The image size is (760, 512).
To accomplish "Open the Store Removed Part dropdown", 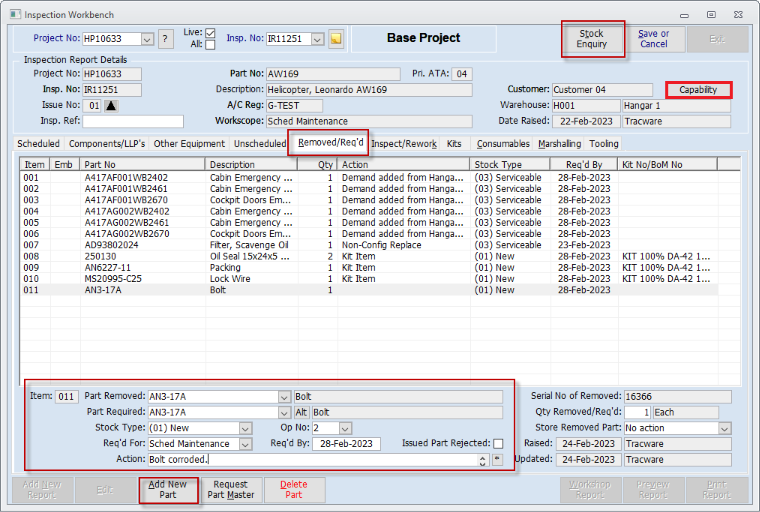I will coord(725,428).
